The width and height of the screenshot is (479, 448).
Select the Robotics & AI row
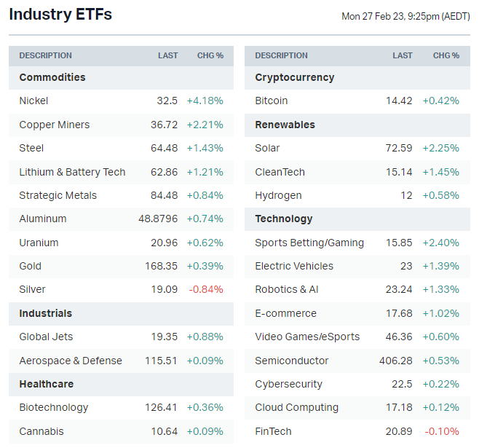coord(287,289)
